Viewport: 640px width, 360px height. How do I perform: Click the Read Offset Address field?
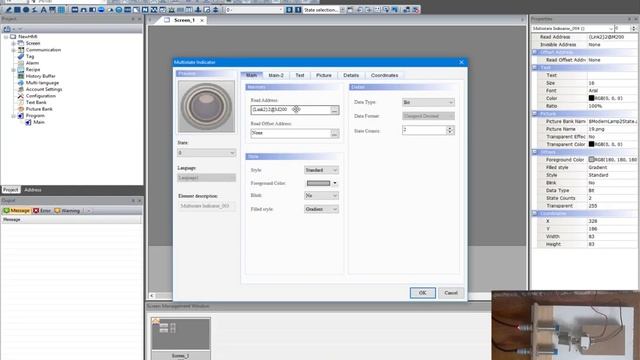[291, 133]
